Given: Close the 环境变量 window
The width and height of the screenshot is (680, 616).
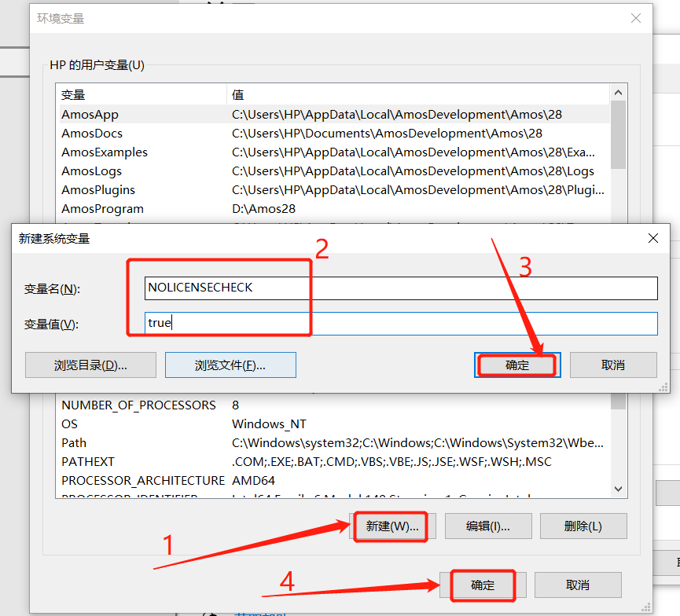Looking at the screenshot, I should coord(636,18).
